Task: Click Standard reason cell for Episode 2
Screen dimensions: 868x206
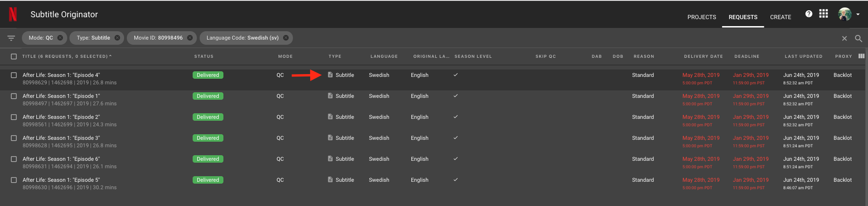Action: point(643,117)
